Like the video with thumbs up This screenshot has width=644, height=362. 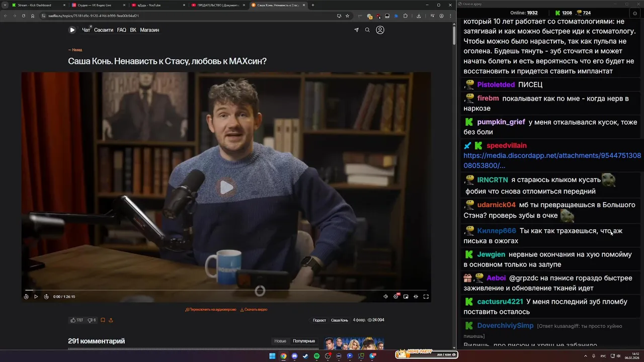pos(76,320)
